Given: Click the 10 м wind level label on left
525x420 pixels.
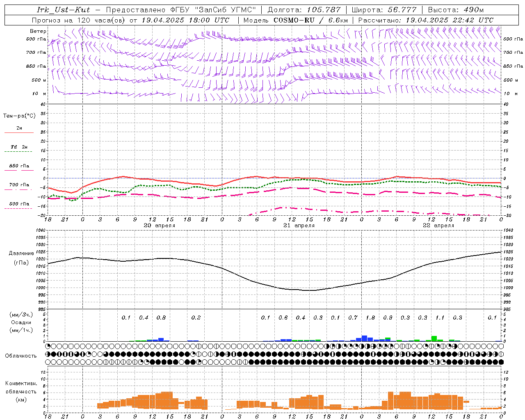Looking at the screenshot, I should [x=39, y=94].
